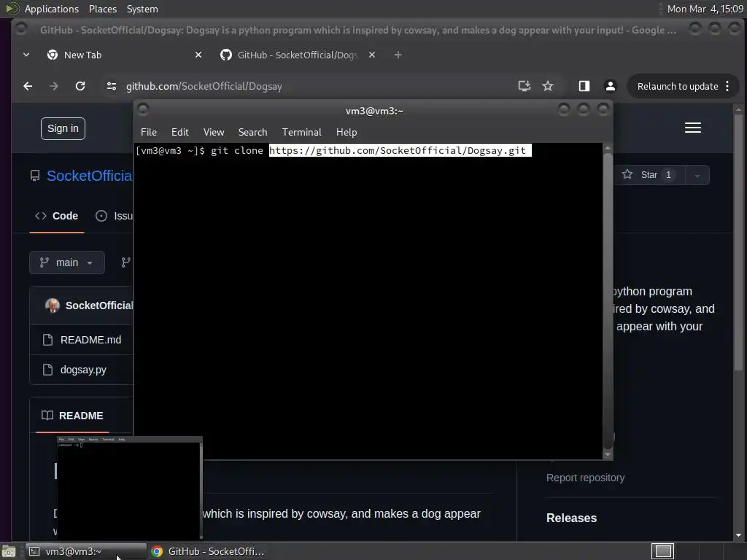747x560 pixels.
Task: Close the GitHub Dogsay tab
Action: pos(372,55)
